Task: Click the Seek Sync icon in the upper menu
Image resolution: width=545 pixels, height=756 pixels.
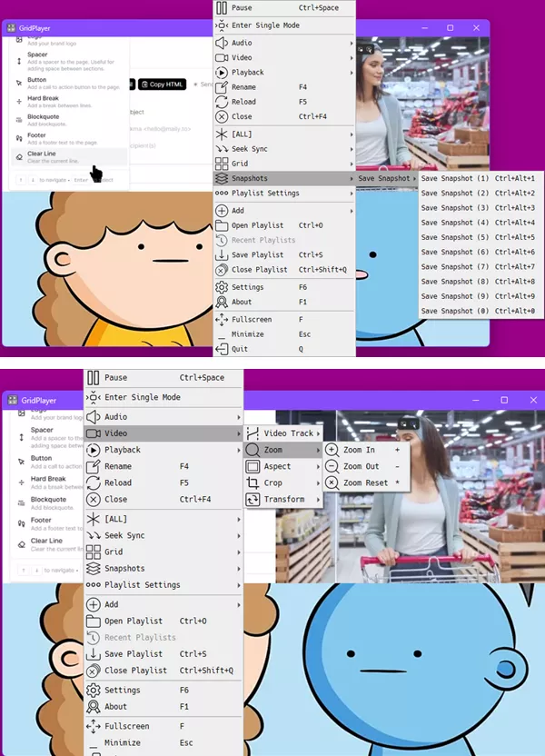Action: click(222, 149)
